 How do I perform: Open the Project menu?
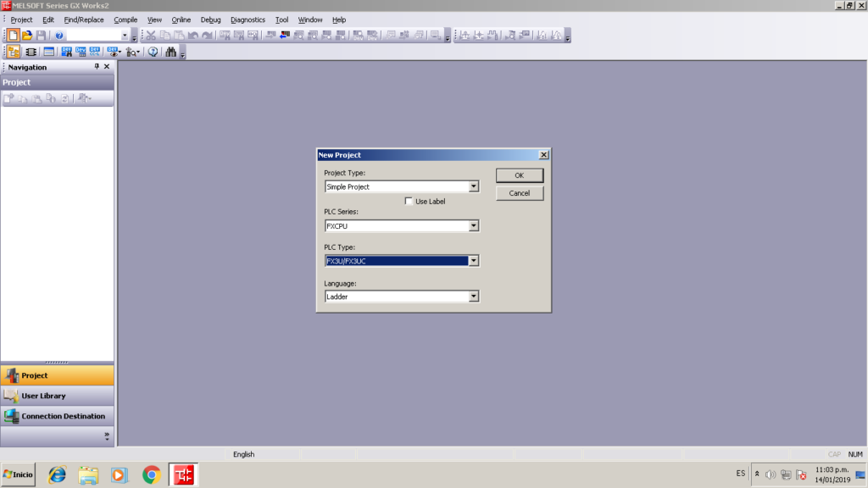(21, 20)
